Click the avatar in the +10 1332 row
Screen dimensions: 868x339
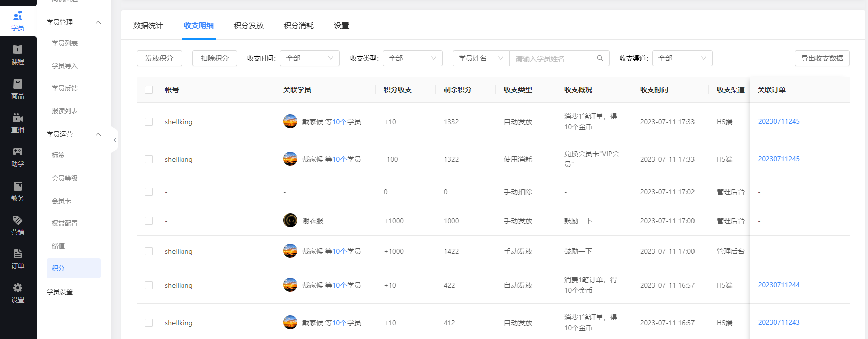point(290,121)
